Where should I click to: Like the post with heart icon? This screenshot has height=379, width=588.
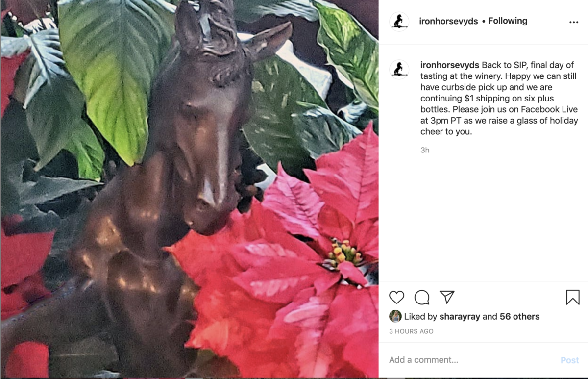(396, 297)
